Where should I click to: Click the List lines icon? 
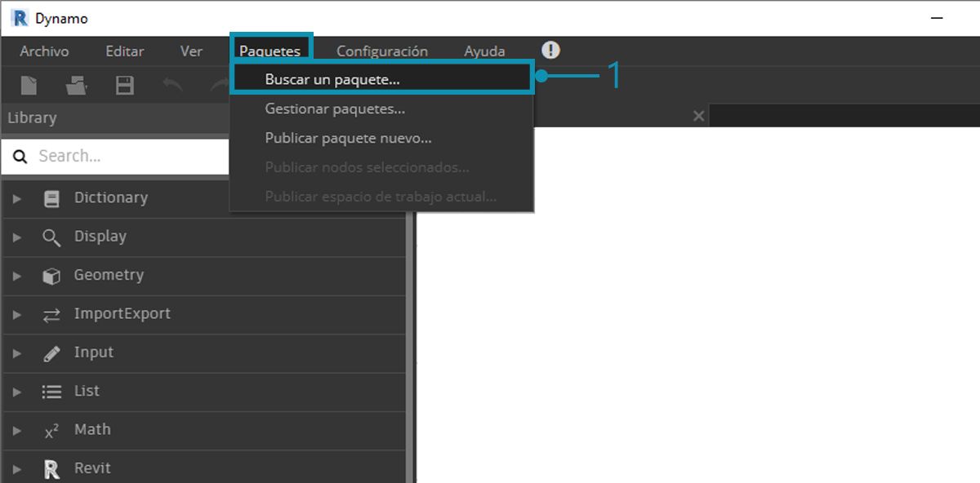(x=51, y=392)
